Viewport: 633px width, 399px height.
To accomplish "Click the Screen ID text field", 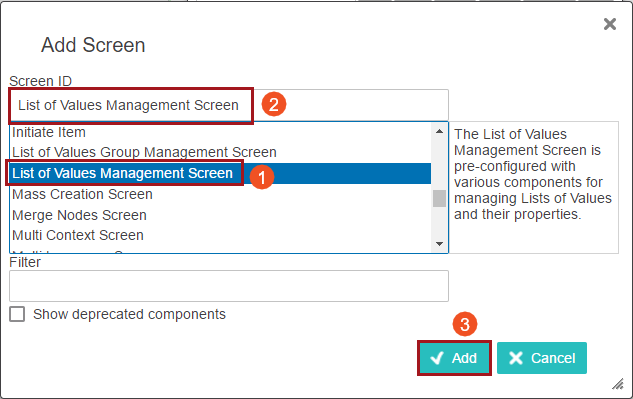I will tap(229, 105).
